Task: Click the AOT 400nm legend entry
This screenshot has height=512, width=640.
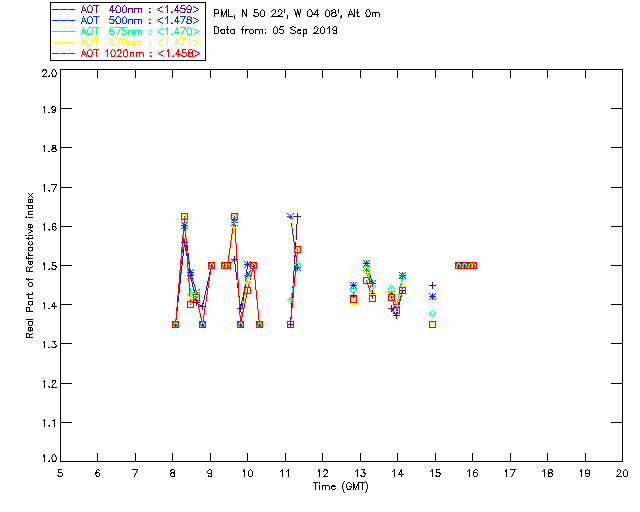Action: [126, 9]
